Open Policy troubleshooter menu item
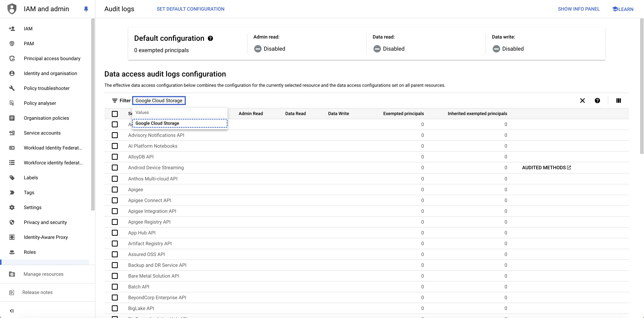644x318 pixels. coord(47,88)
